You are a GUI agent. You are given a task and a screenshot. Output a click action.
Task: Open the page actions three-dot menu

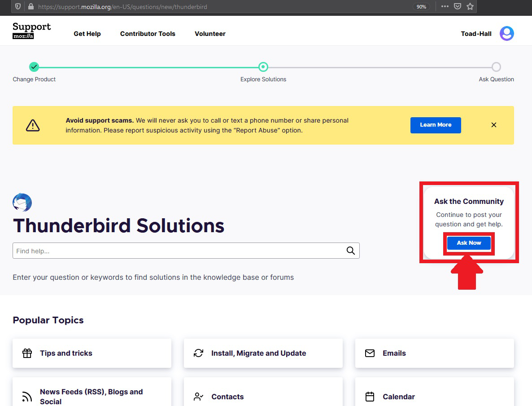(x=445, y=6)
